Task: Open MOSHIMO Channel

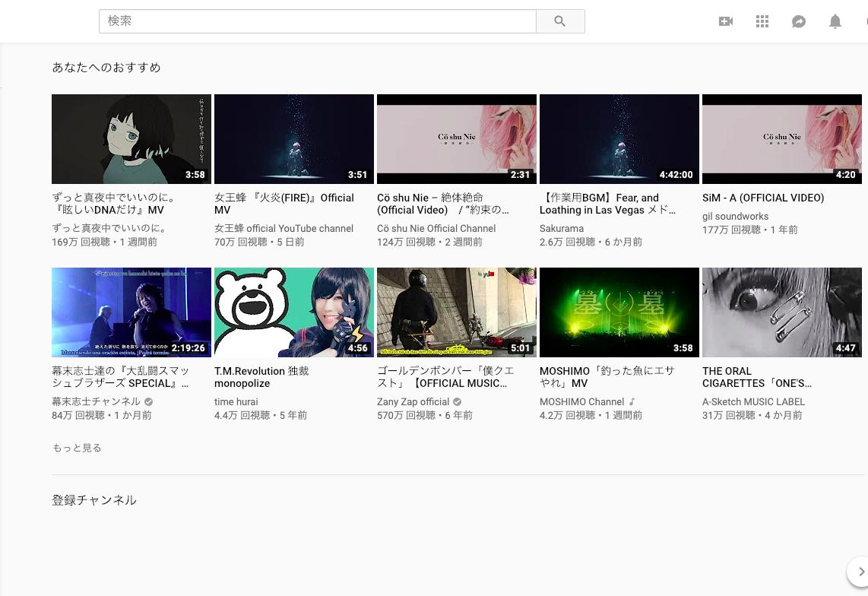Action: 581,401
